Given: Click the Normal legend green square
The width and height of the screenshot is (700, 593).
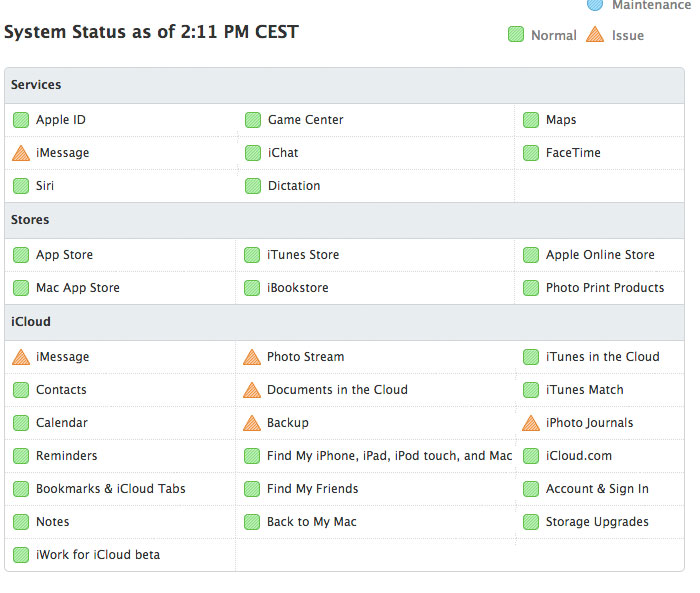Looking at the screenshot, I should click(x=516, y=34).
